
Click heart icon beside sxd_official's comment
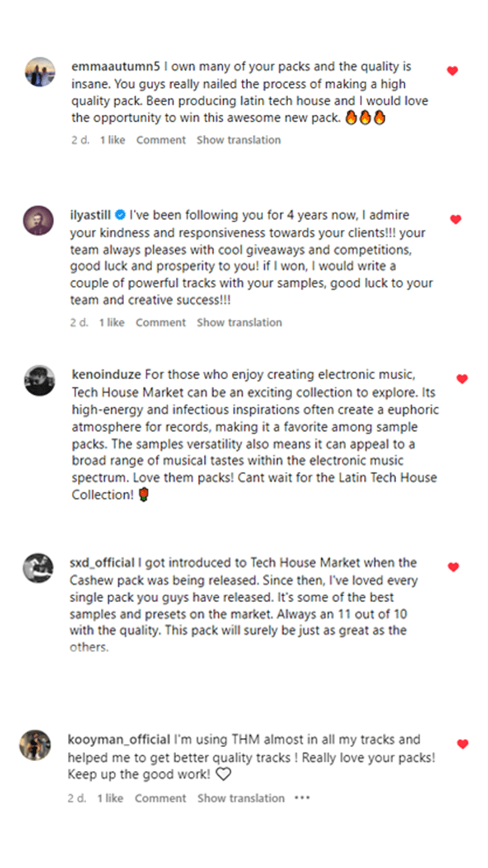[x=453, y=567]
